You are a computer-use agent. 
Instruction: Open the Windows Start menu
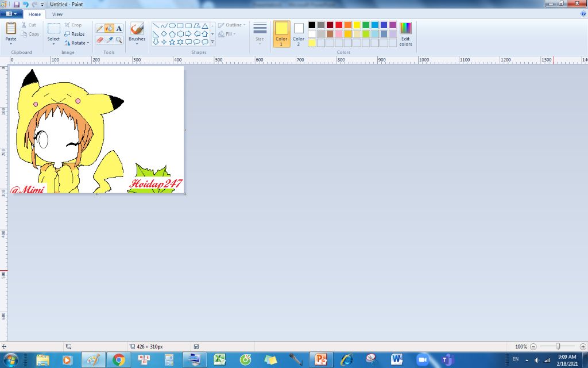(10, 360)
